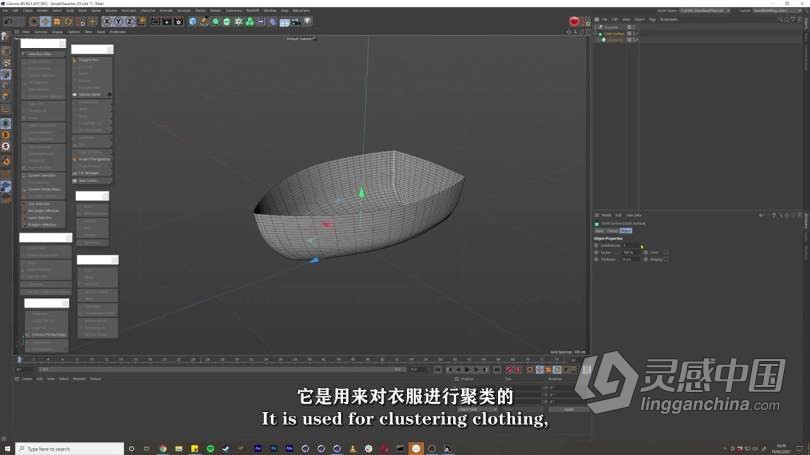The height and width of the screenshot is (455, 810).
Task: Open Edit Render Settings icon
Action: click(x=179, y=22)
